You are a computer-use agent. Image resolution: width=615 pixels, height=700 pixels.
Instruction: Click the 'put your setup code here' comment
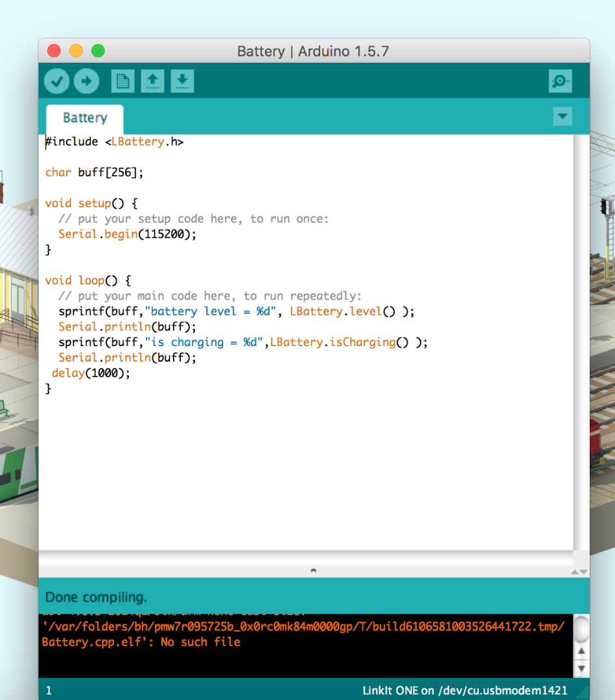pos(193,219)
